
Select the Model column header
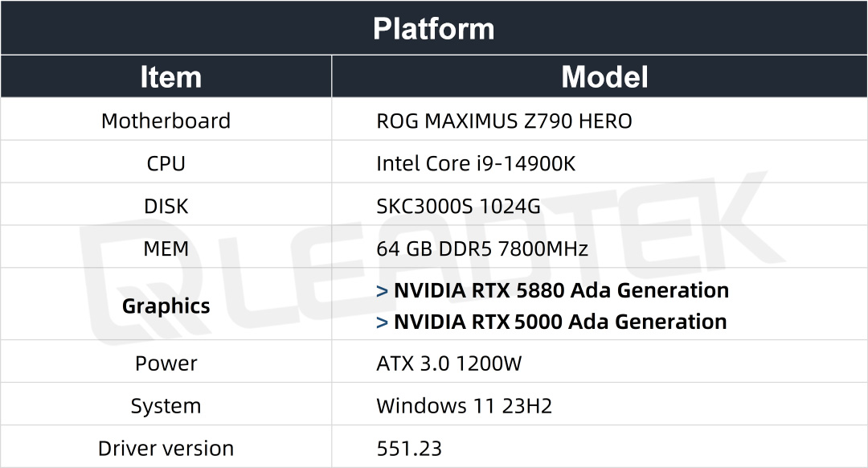pos(604,76)
